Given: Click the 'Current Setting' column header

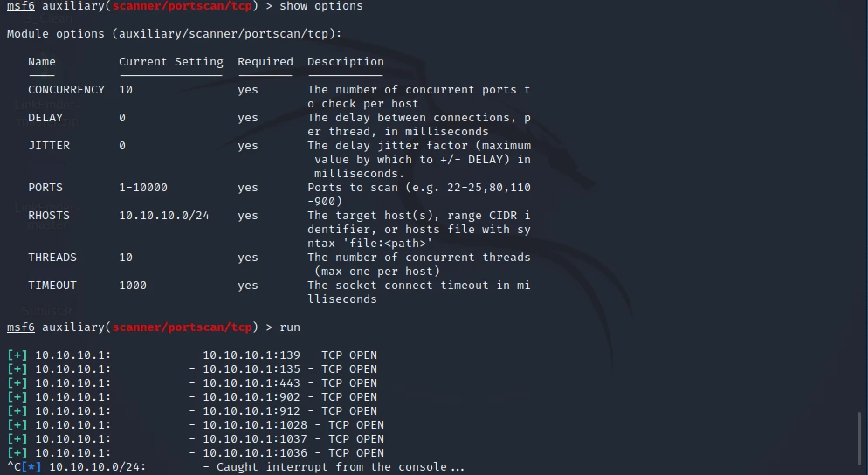Looking at the screenshot, I should coord(171,62).
